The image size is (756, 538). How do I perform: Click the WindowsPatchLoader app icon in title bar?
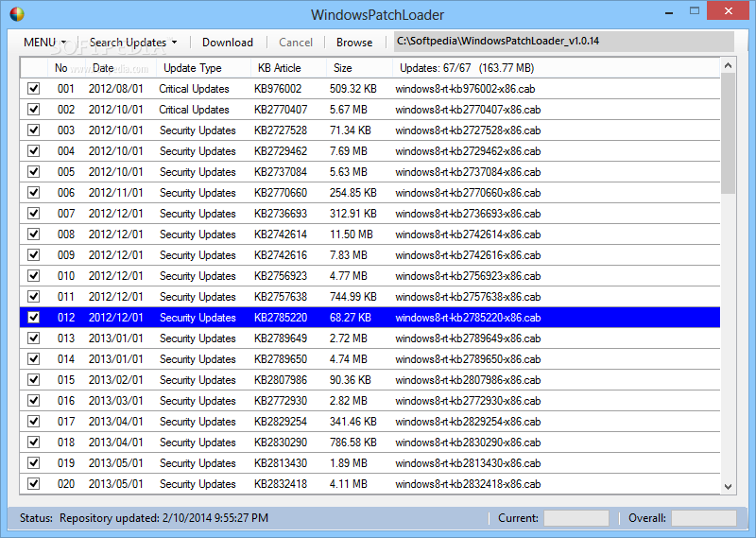point(17,14)
